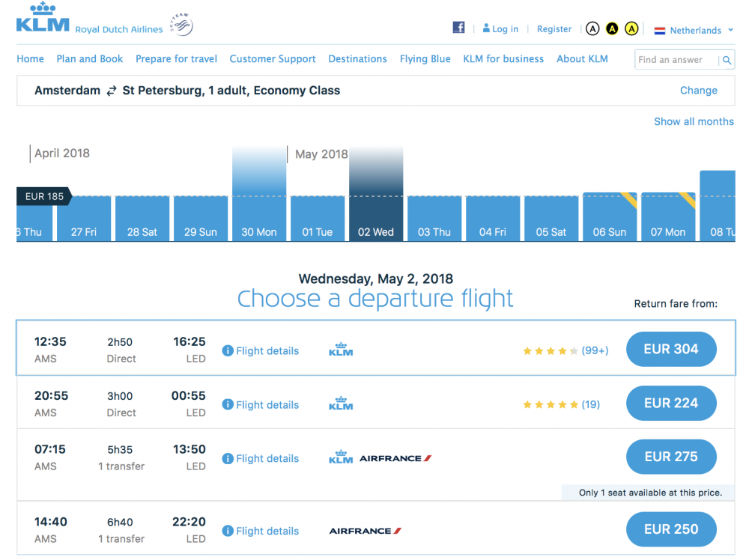Viewport: 749px width, 560px height.
Task: Click Air France logo on 07:15 flight
Action: pyautogui.click(x=395, y=458)
